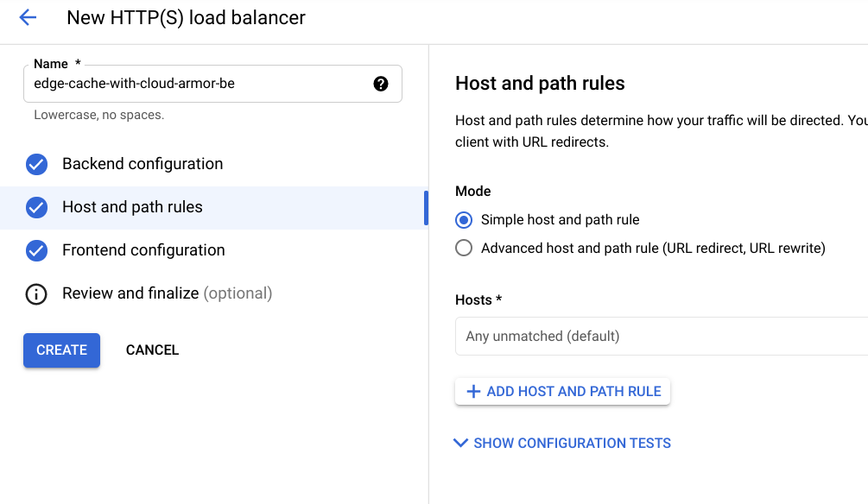Go to the Frontend configuration step
The height and width of the screenshot is (504, 868).
pyautogui.click(x=143, y=250)
